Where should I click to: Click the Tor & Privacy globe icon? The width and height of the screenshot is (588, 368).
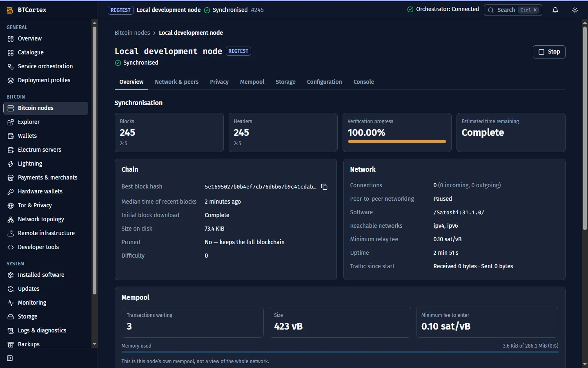point(11,206)
